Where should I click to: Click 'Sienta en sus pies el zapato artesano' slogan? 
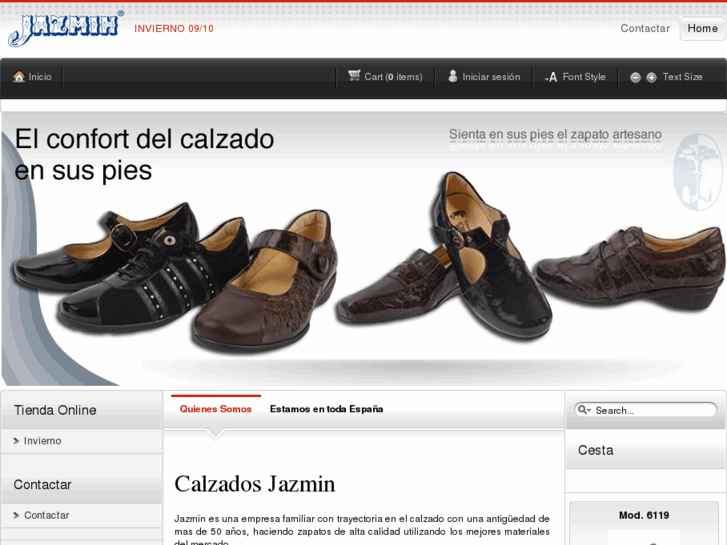tap(555, 134)
